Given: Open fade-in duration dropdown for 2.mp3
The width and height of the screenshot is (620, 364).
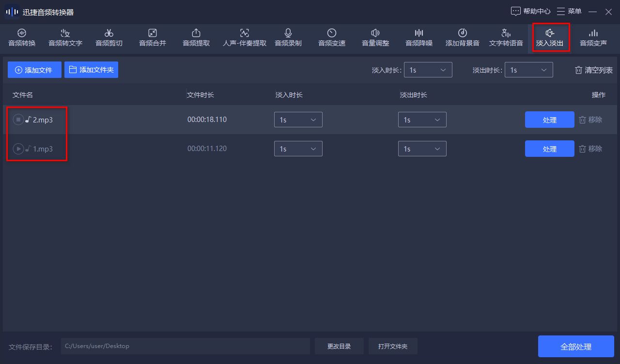Looking at the screenshot, I should click(298, 120).
